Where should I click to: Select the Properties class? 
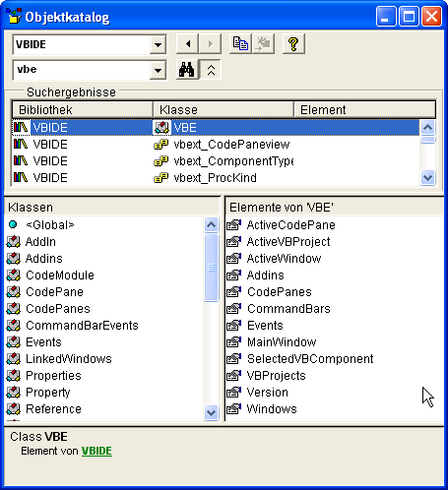53,376
